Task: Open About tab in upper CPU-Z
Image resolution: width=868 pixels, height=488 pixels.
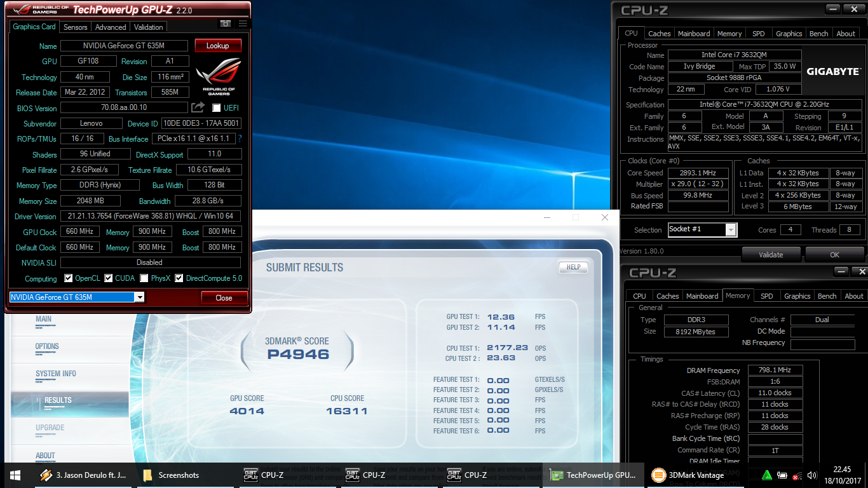Action: (x=846, y=34)
